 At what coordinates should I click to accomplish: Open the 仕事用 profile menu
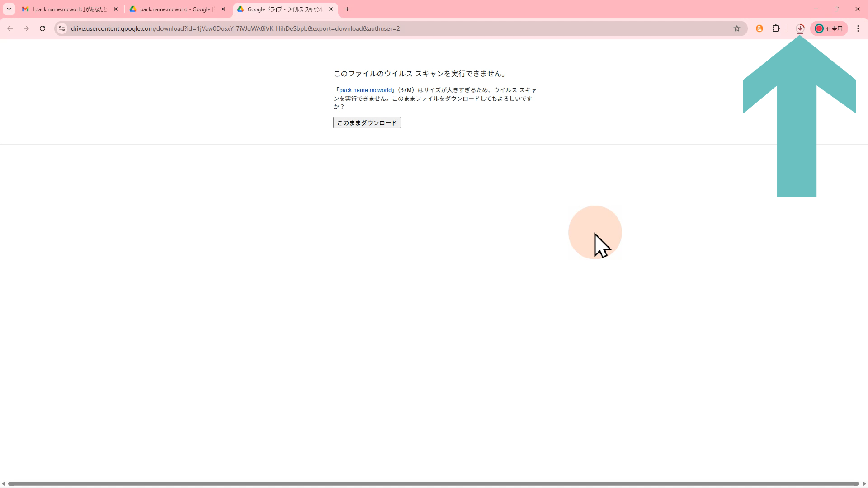(x=829, y=28)
